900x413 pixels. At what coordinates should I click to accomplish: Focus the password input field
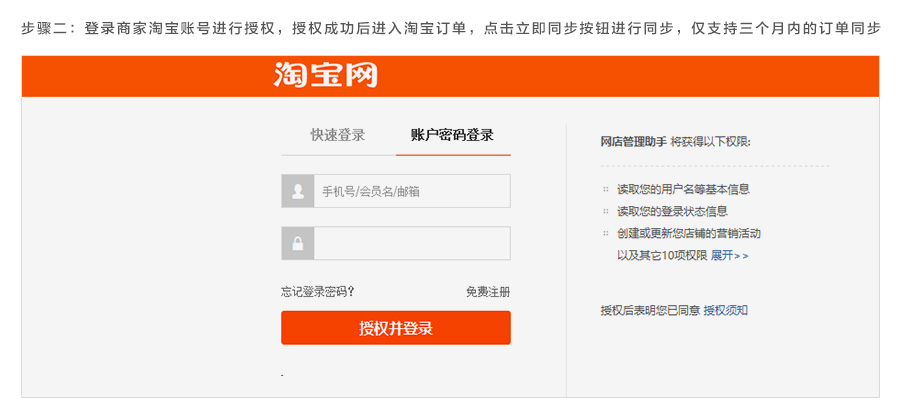(x=412, y=243)
